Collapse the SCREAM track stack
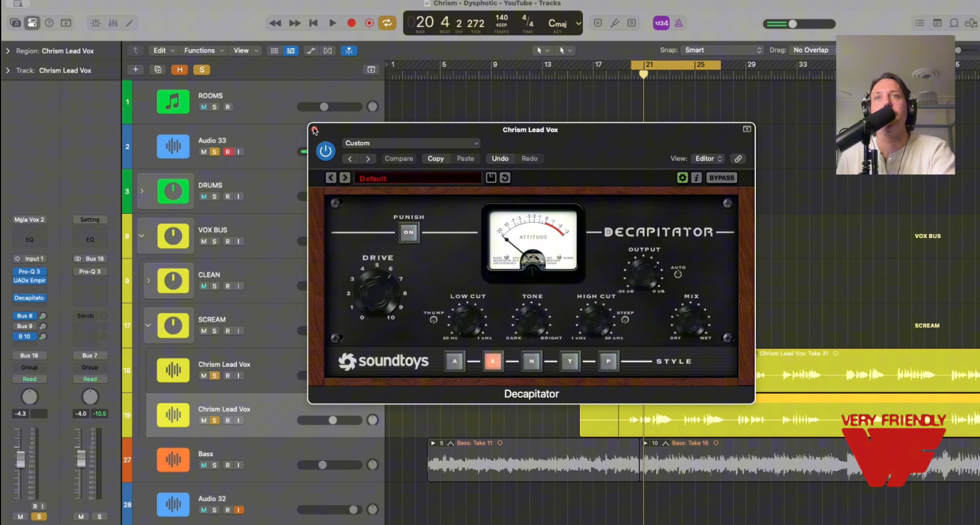Image resolution: width=980 pixels, height=525 pixels. point(148,325)
